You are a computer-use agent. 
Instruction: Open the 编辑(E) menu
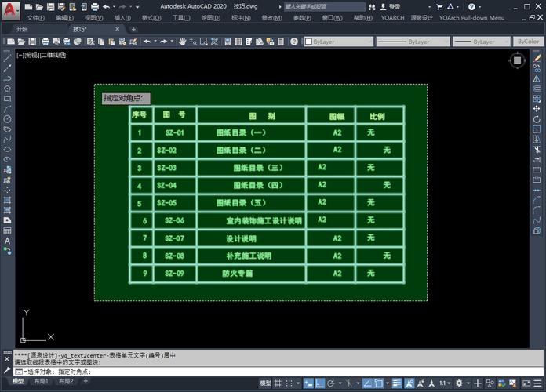(x=65, y=18)
